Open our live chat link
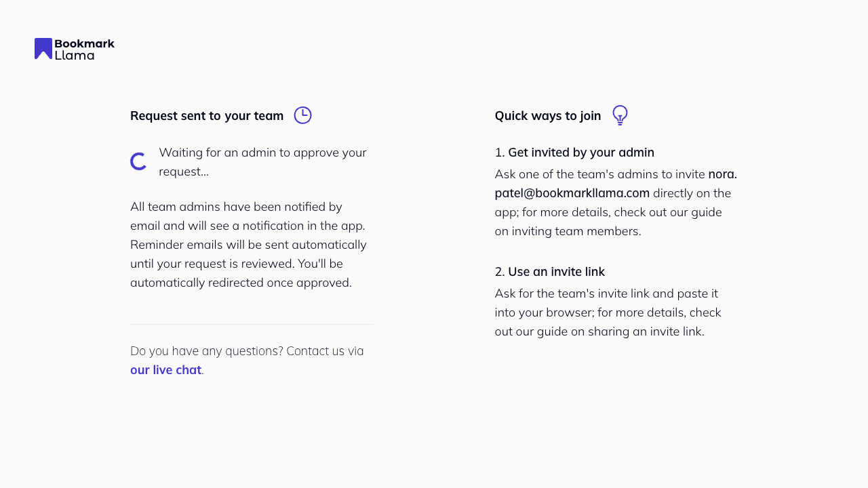 [x=165, y=370]
